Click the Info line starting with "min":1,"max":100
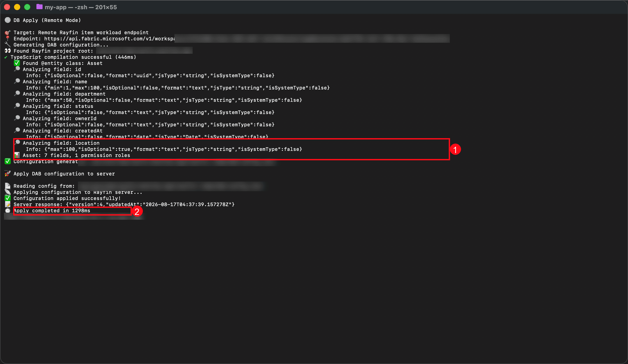Screen dimensions: 628x364 (178, 88)
